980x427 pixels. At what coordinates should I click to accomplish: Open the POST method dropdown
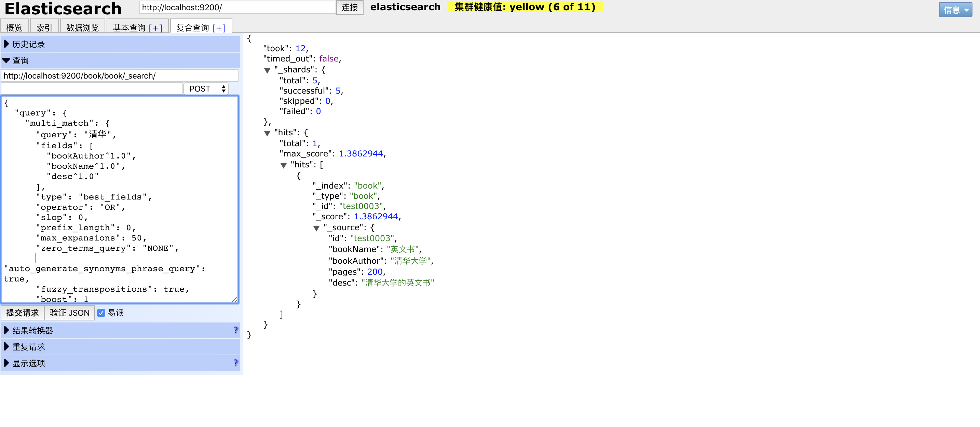click(206, 88)
